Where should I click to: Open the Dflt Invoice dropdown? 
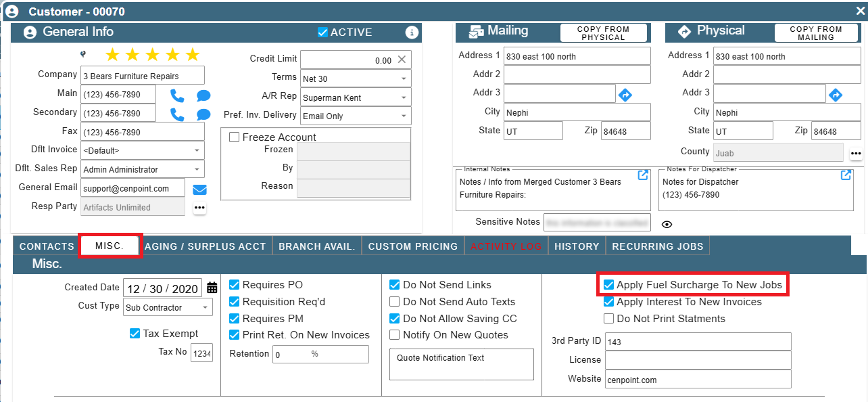tap(143, 150)
